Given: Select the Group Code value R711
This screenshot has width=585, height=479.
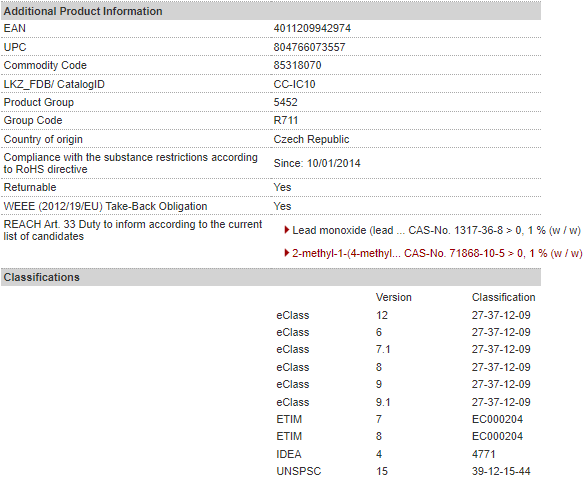Looking at the screenshot, I should (x=286, y=120).
